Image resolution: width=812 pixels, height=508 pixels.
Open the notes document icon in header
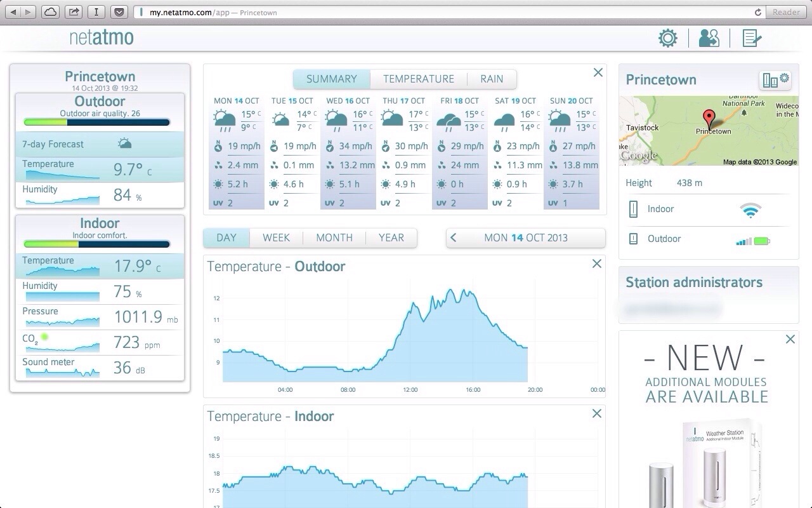pos(751,38)
